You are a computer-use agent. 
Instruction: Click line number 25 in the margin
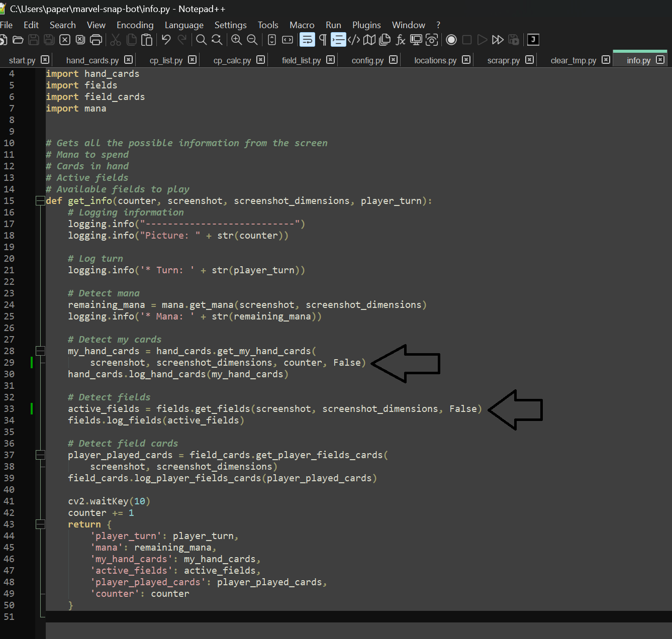coord(9,316)
